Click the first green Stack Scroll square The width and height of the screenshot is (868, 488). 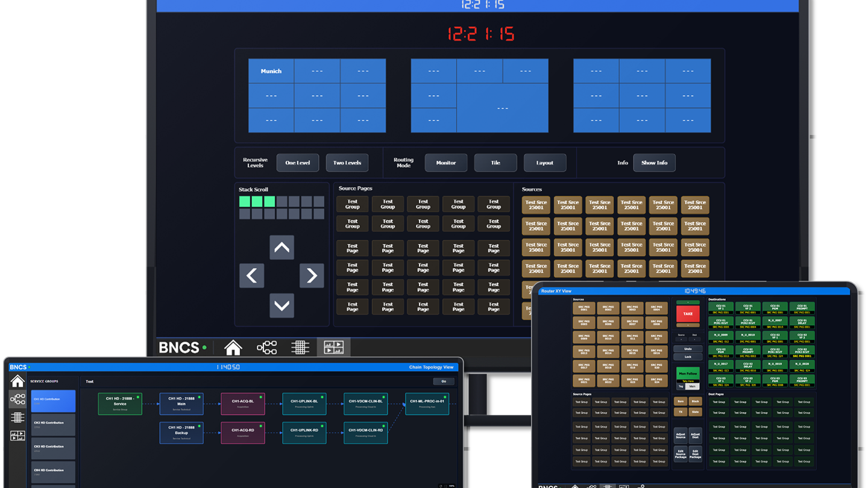pyautogui.click(x=245, y=201)
